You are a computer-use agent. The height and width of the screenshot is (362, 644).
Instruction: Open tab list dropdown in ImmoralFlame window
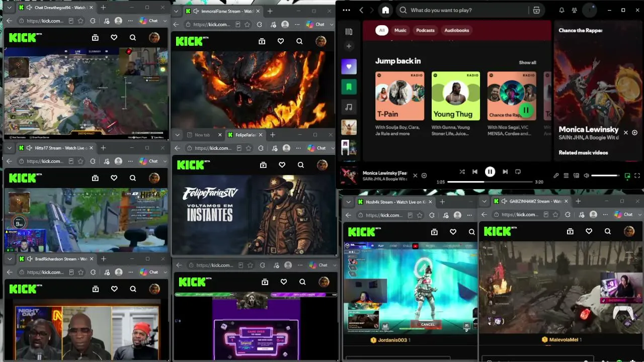click(x=176, y=11)
